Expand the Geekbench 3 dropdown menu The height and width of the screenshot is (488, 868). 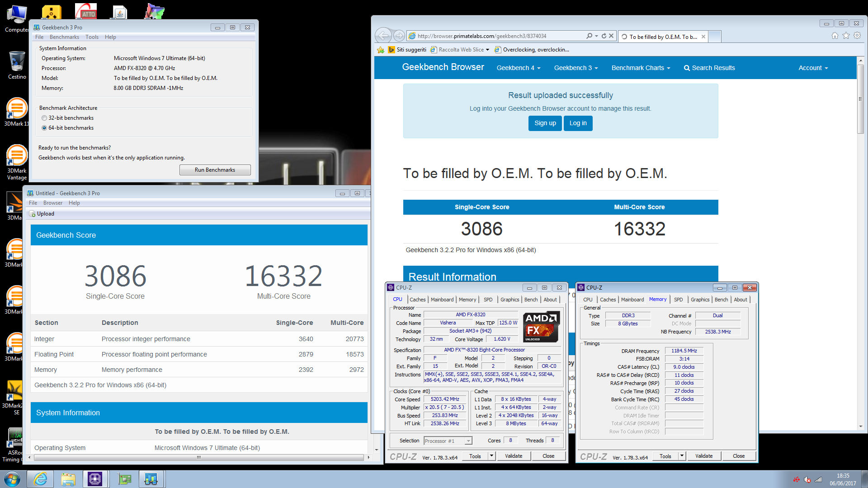pos(576,68)
